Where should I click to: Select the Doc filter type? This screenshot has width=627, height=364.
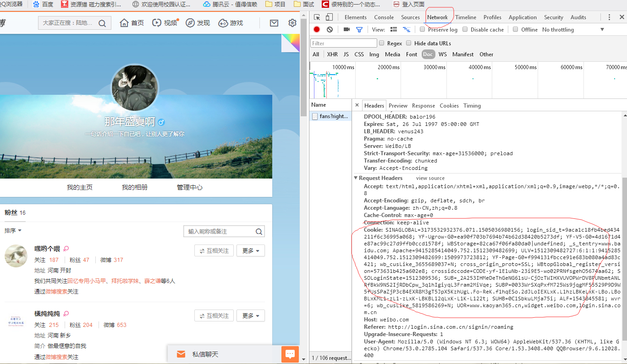coord(428,54)
